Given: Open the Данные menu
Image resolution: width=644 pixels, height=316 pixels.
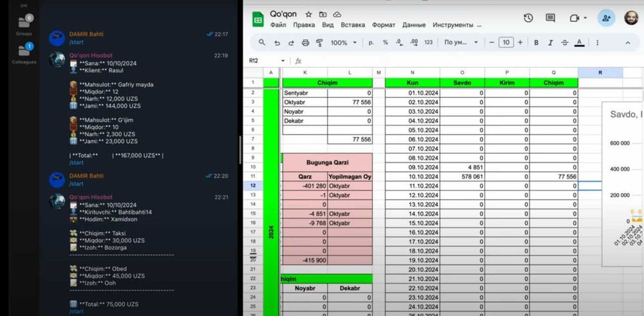Looking at the screenshot, I should [414, 25].
